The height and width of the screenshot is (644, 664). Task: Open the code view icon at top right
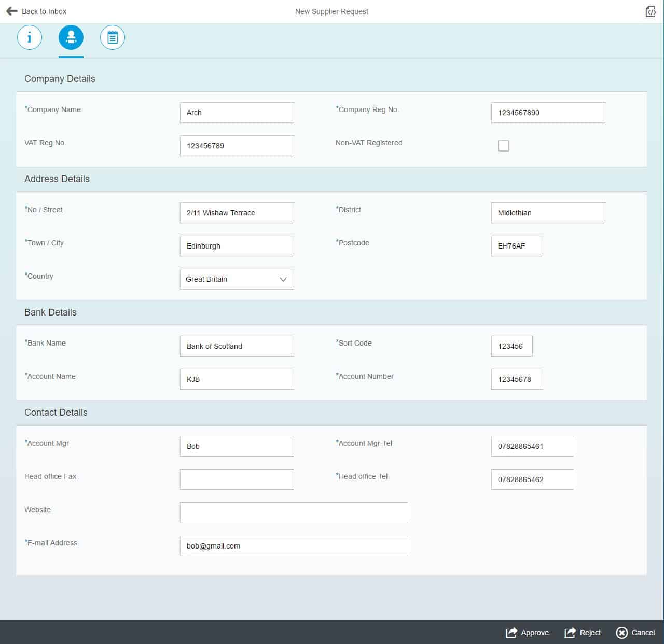651,11
